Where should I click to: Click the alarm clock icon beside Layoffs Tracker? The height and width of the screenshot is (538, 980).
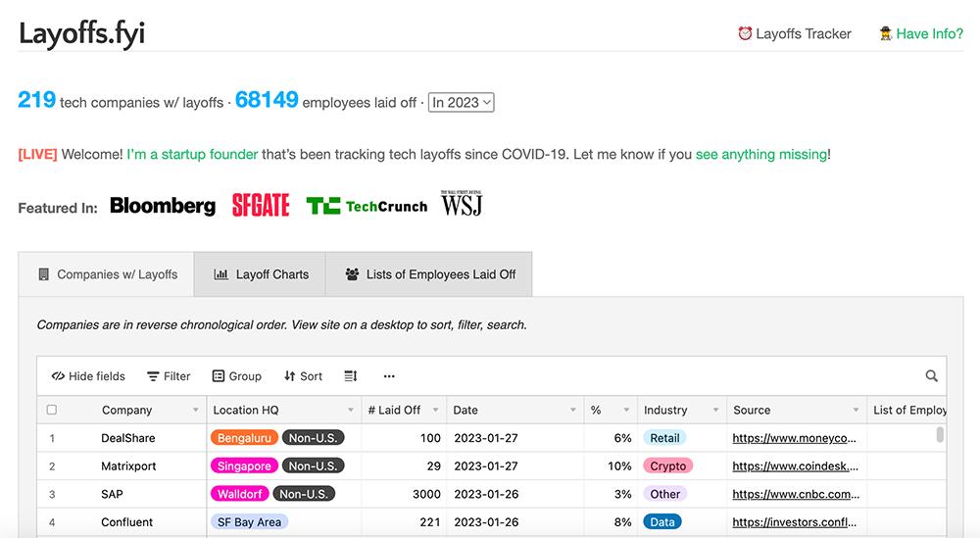[745, 33]
